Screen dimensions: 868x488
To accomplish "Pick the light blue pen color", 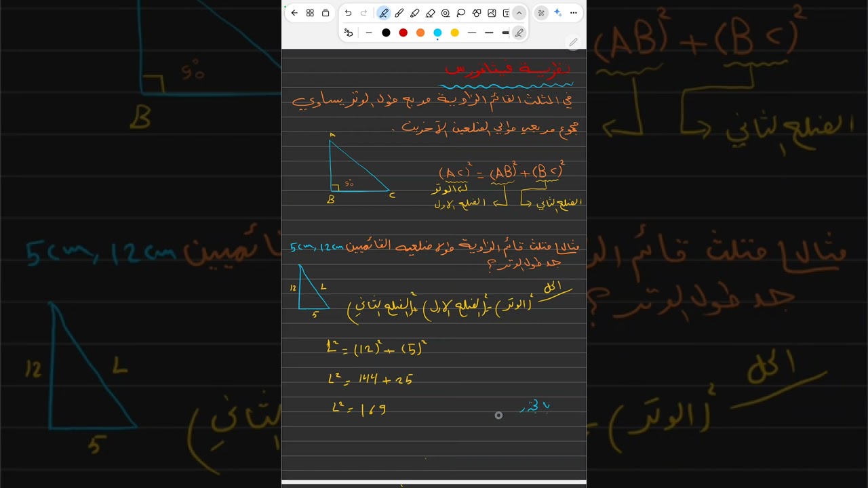I will 437,33.
